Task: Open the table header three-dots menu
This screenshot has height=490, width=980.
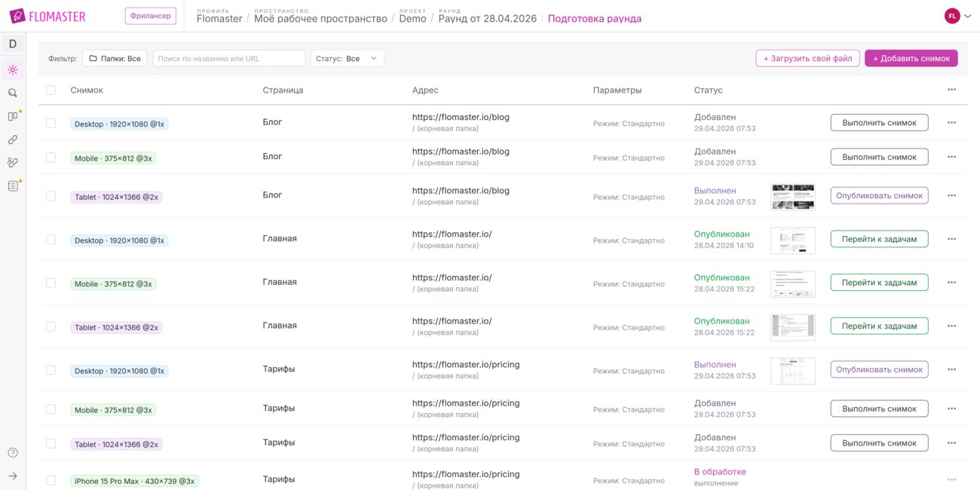Action: (951, 90)
